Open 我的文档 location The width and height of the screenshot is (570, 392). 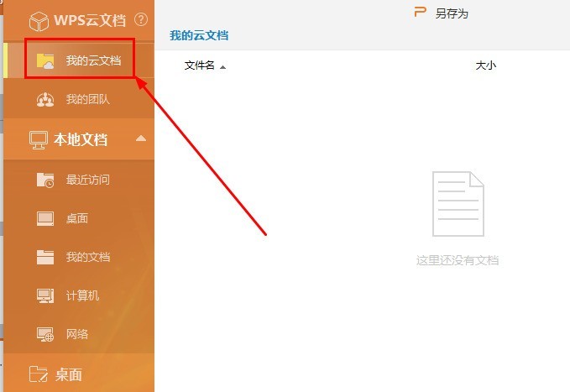pos(79,257)
